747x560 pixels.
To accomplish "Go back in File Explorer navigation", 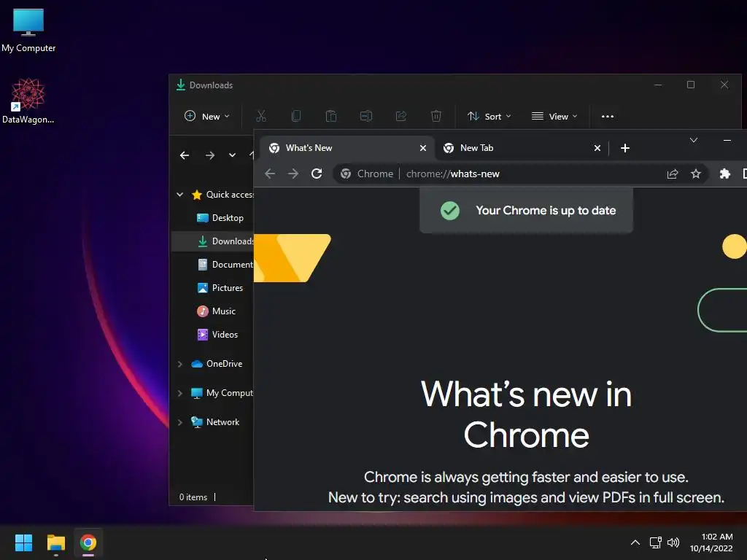I will [x=185, y=155].
